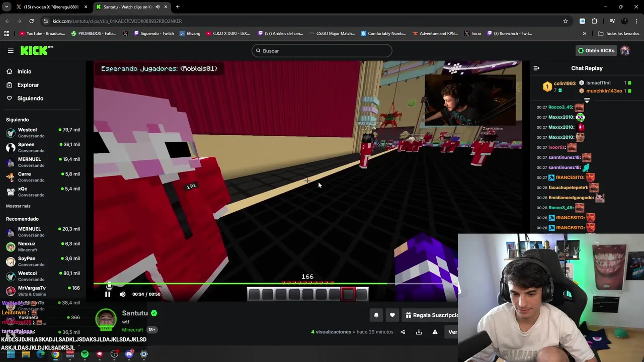Open the tab search dropdown arrow

pos(7,7)
